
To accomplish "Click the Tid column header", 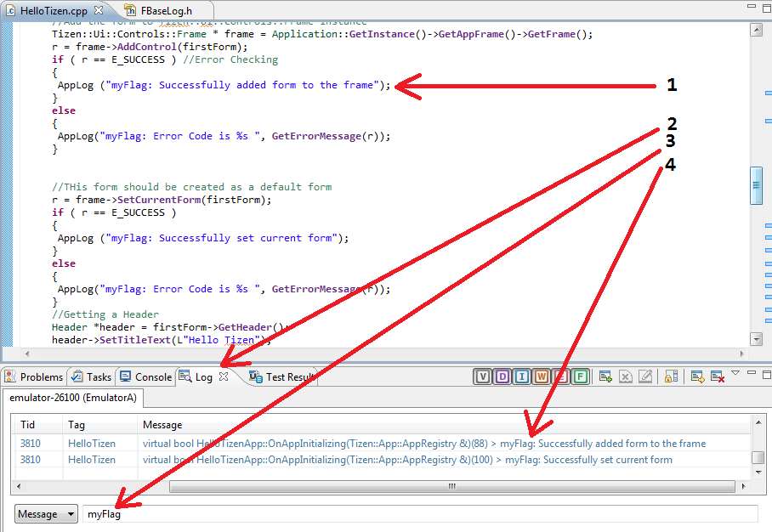I will tap(37, 425).
